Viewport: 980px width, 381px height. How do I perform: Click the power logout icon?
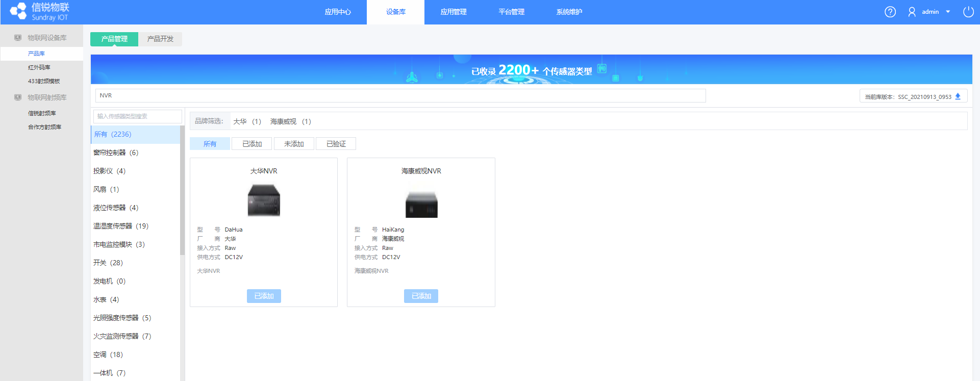[x=968, y=12]
